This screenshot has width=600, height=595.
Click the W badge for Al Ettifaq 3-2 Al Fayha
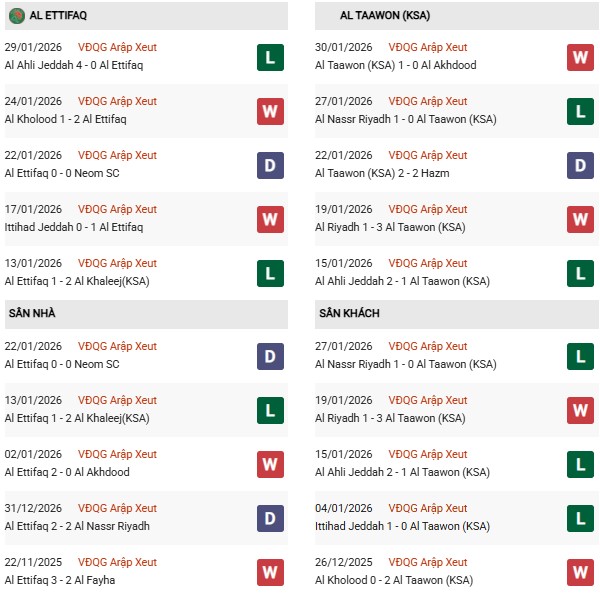(x=270, y=572)
